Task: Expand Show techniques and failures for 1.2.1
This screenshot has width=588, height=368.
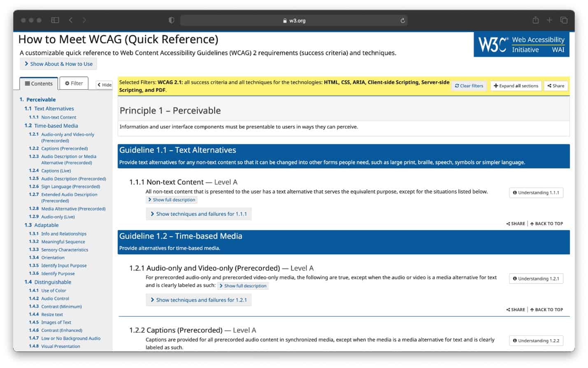Action: pyautogui.click(x=198, y=300)
